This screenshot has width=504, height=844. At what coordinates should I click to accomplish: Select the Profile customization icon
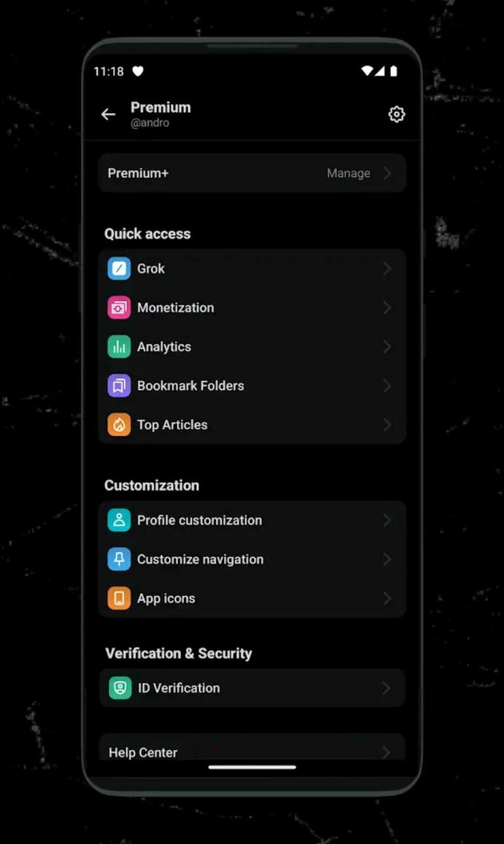[x=119, y=520]
